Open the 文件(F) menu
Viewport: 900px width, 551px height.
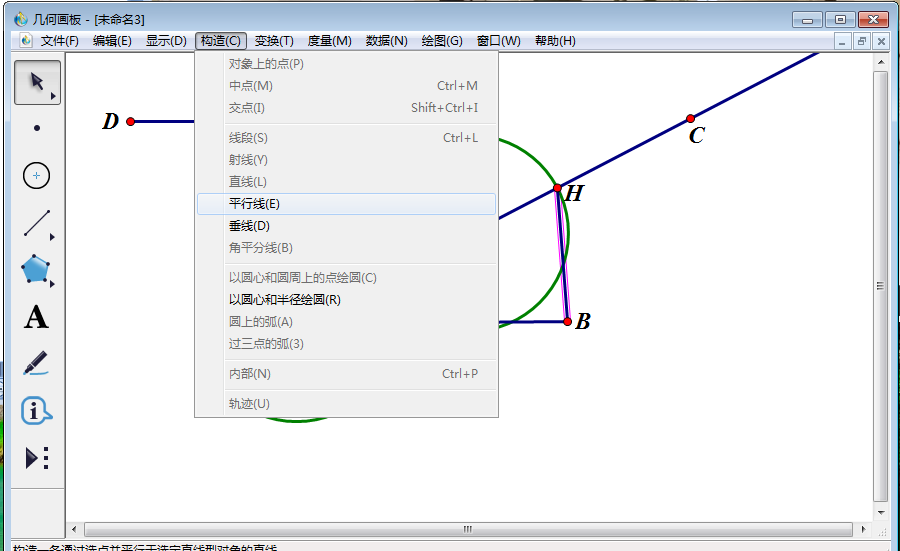coord(60,41)
